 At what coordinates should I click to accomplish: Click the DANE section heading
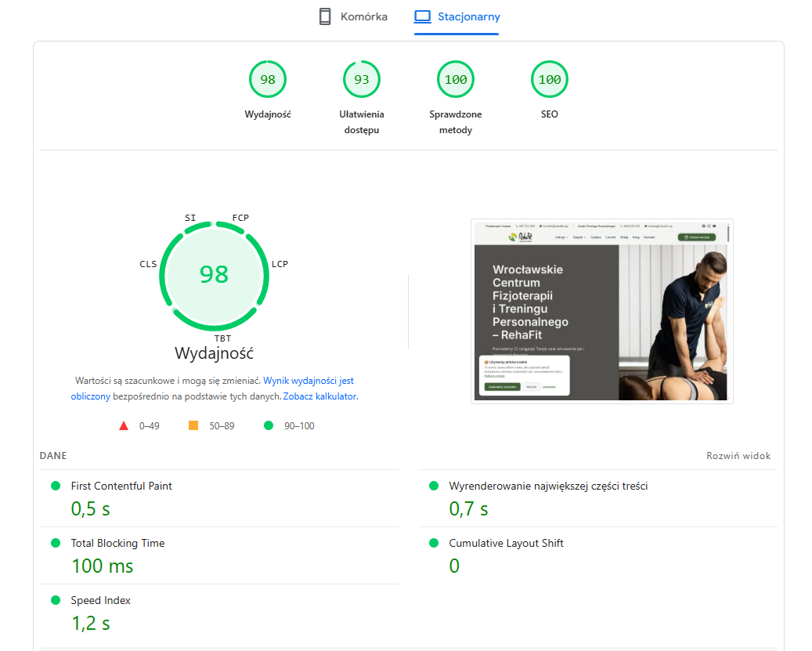[53, 456]
